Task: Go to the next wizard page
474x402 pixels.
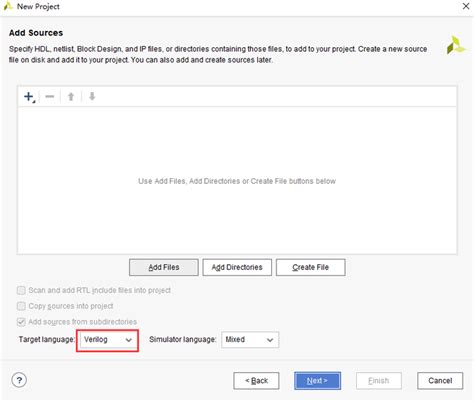Action: [317, 381]
